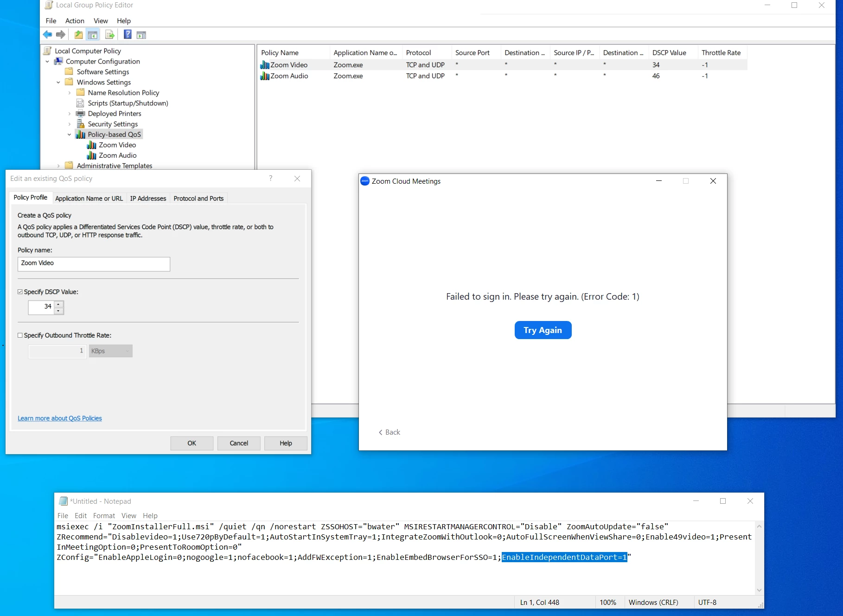The image size is (843, 616).
Task: Expand the Deployed Printers node
Action: [x=70, y=114]
